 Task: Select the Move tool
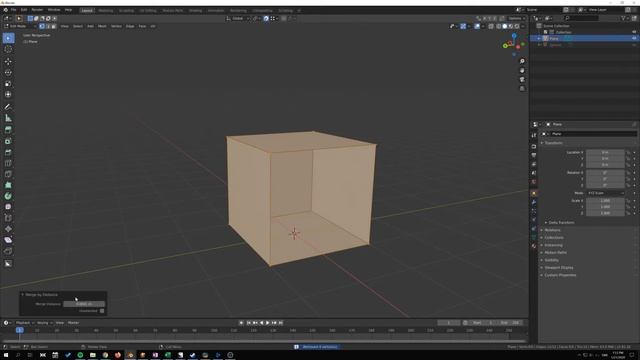pos(8,62)
